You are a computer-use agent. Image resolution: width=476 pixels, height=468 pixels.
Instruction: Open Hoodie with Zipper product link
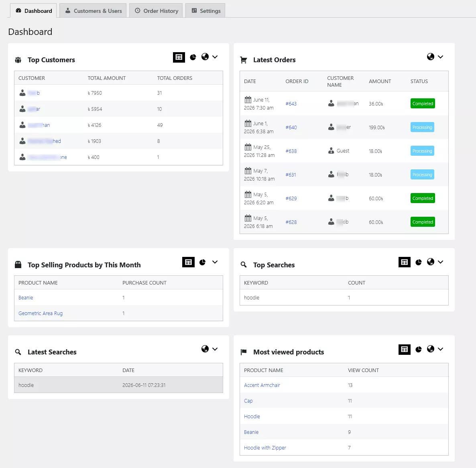(265, 448)
